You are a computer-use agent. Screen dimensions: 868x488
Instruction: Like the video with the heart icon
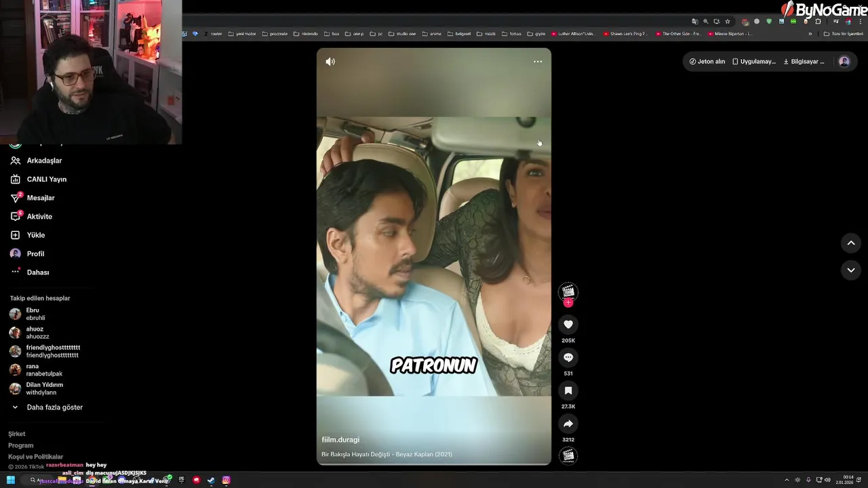[568, 325]
